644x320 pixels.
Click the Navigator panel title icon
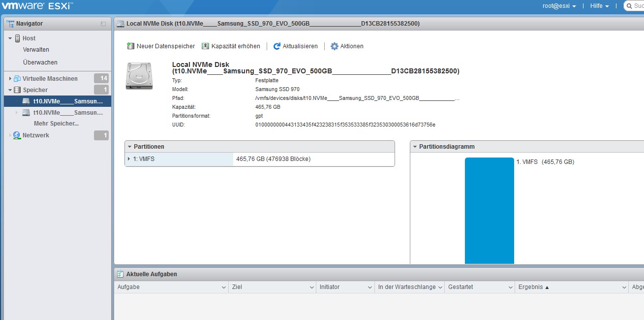10,23
